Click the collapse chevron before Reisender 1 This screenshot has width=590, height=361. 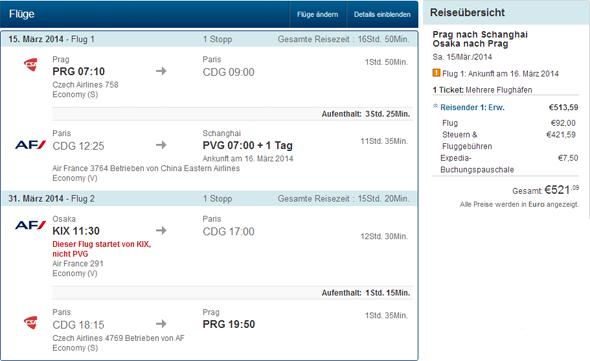[435, 106]
